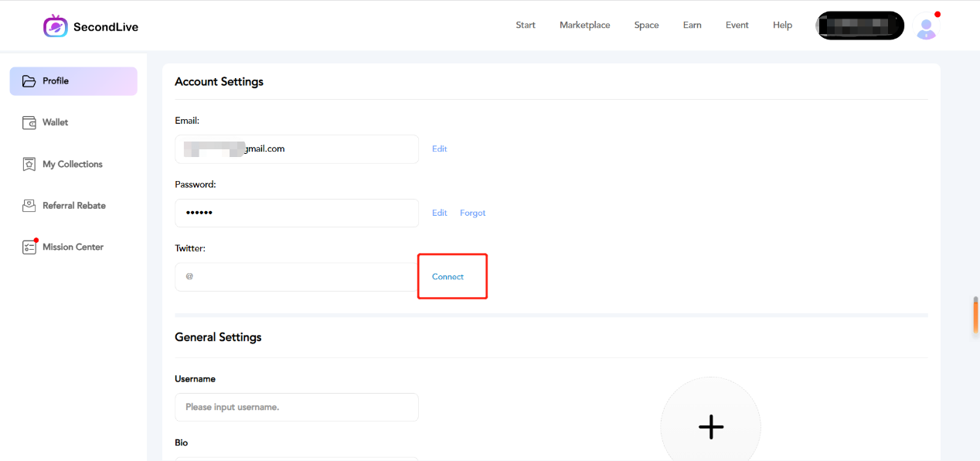
Task: Open the Earn menu item
Action: (x=692, y=26)
